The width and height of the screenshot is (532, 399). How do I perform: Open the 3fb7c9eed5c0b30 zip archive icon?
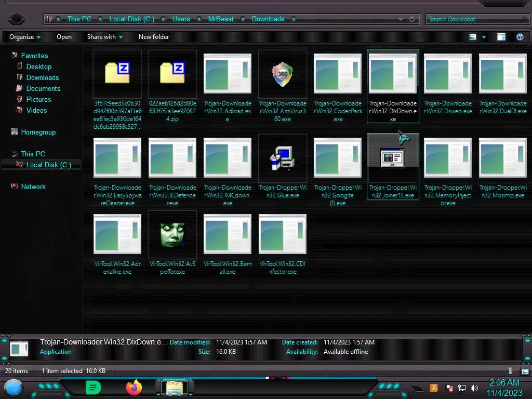click(117, 73)
